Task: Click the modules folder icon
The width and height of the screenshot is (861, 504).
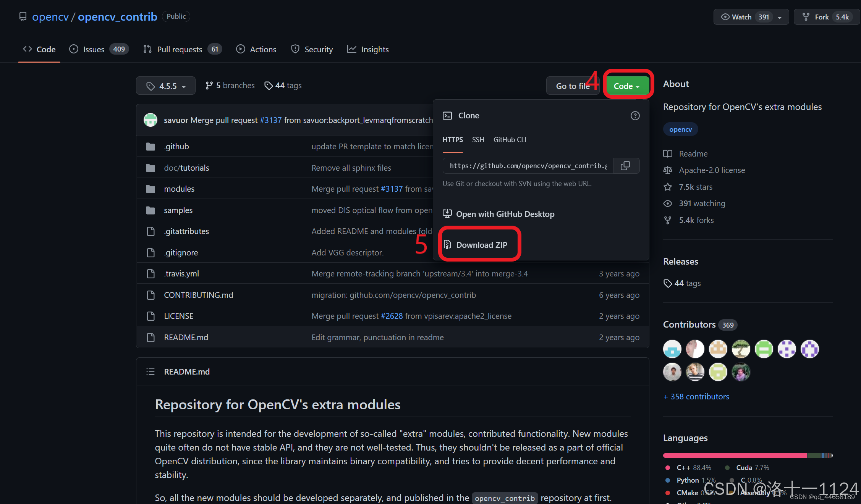Action: point(151,189)
